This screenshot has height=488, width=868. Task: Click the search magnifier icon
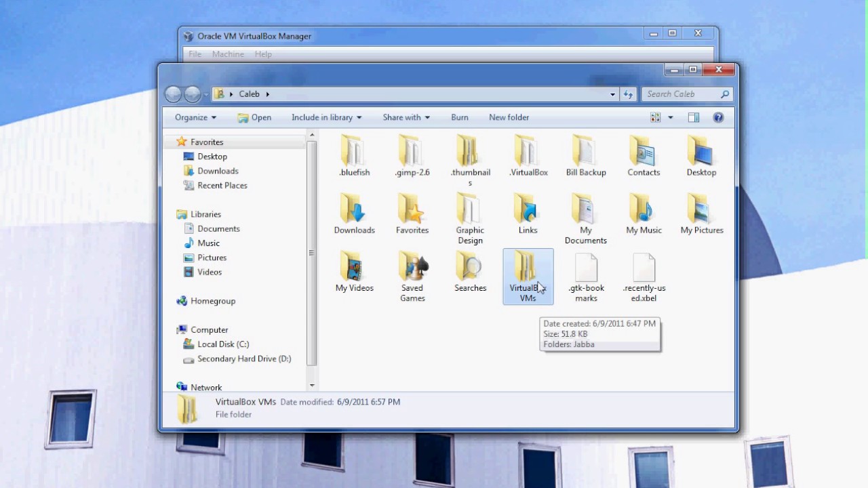[724, 94]
